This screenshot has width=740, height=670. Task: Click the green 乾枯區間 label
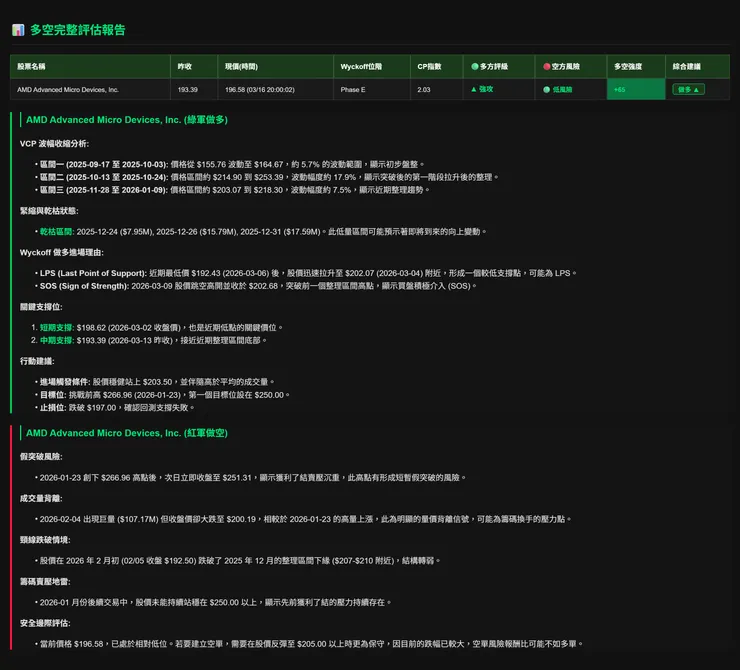click(56, 232)
